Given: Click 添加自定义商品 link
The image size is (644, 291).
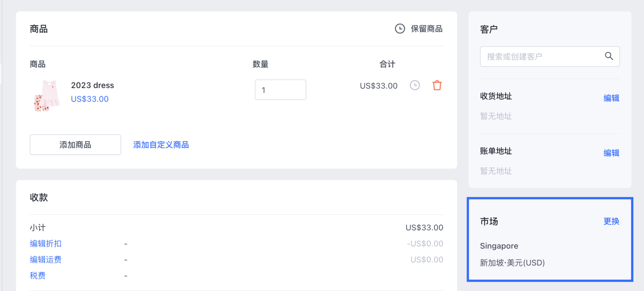Looking at the screenshot, I should (x=161, y=145).
